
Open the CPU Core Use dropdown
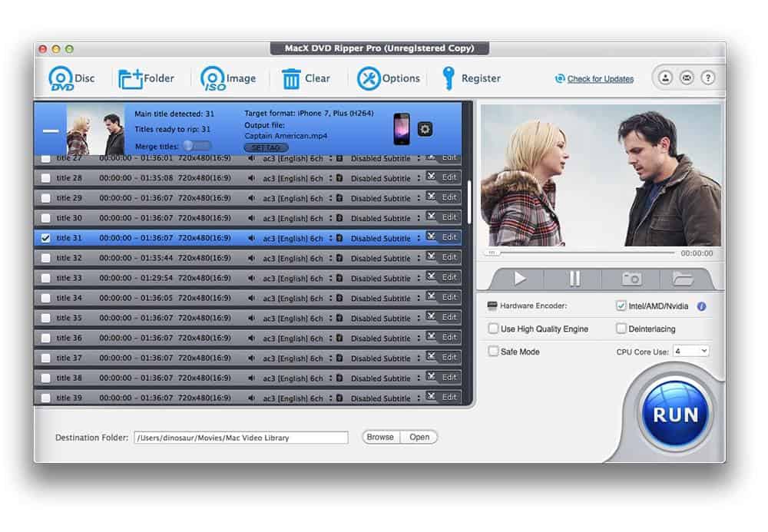pos(690,351)
